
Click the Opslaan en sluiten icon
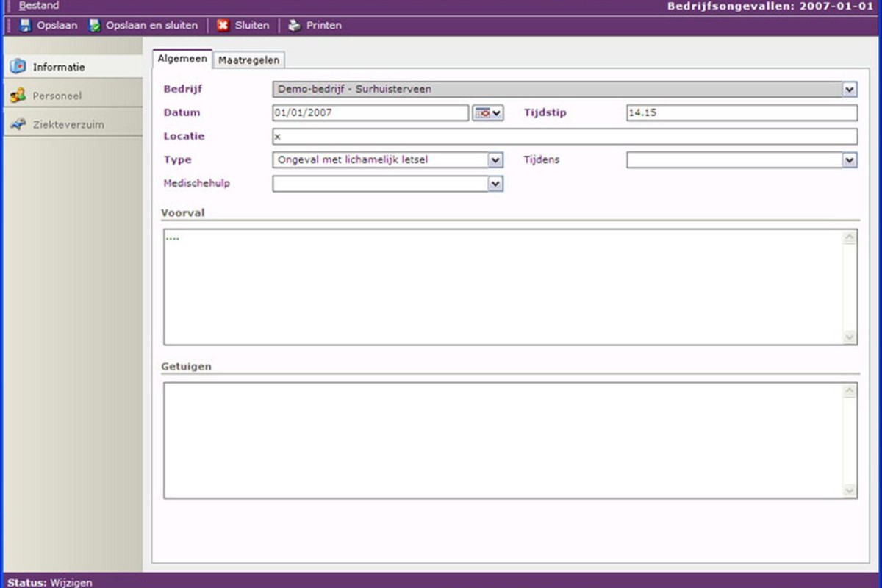click(95, 26)
